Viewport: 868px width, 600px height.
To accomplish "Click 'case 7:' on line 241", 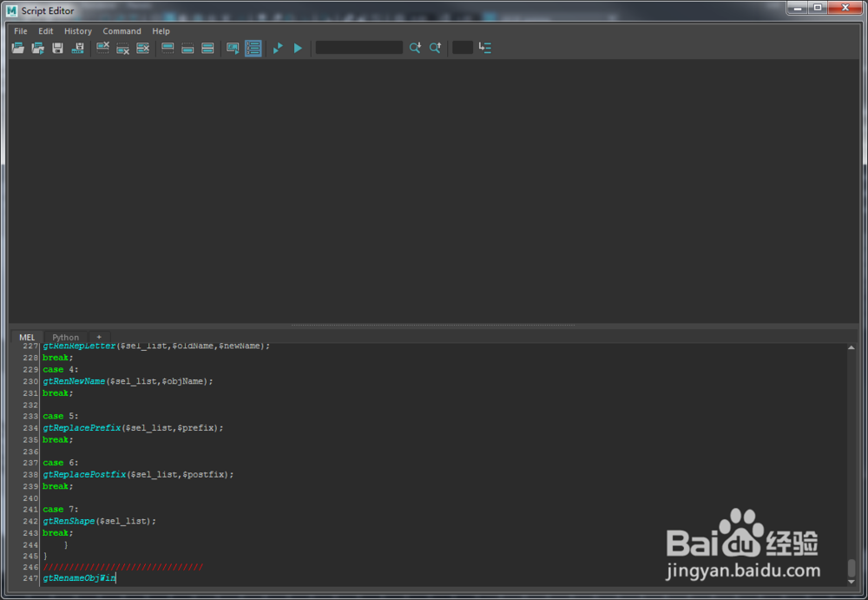I will click(x=61, y=509).
